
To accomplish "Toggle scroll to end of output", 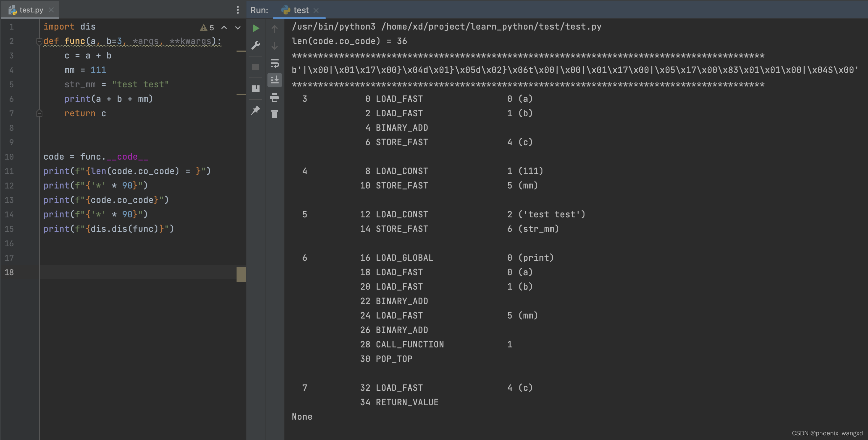I will pos(275,80).
